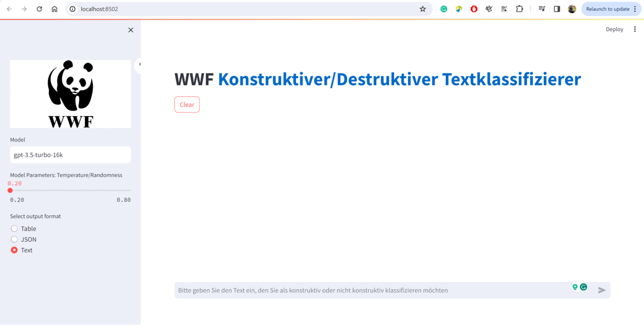644x327 pixels.
Task: Click the Grammarly icon in chat input
Action: point(583,287)
